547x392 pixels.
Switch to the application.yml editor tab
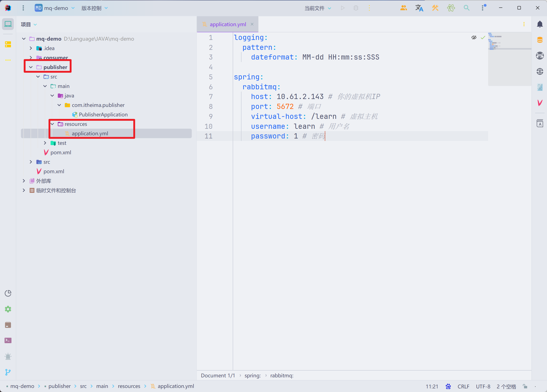(228, 24)
